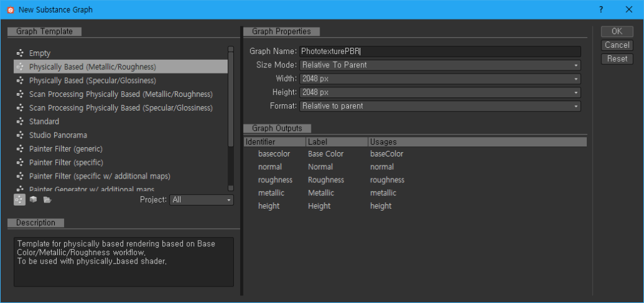644x303 pixels.
Task: Click the Substance logo in the title bar
Action: click(x=9, y=9)
